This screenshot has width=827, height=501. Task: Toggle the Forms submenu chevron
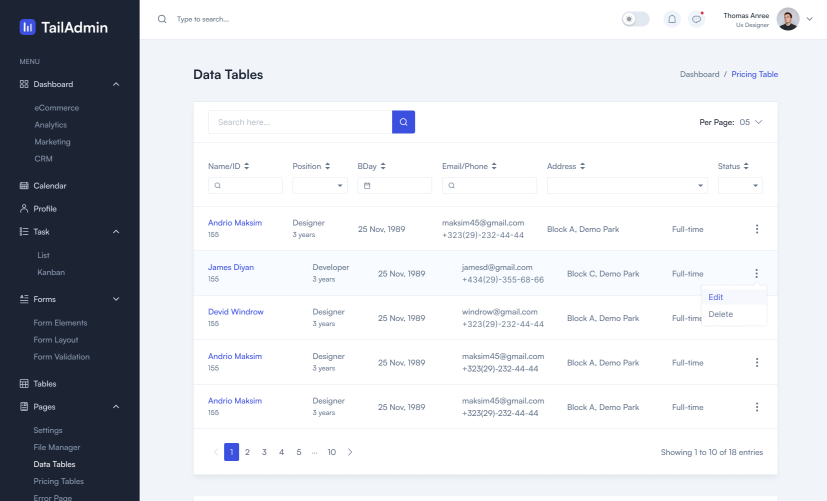116,299
